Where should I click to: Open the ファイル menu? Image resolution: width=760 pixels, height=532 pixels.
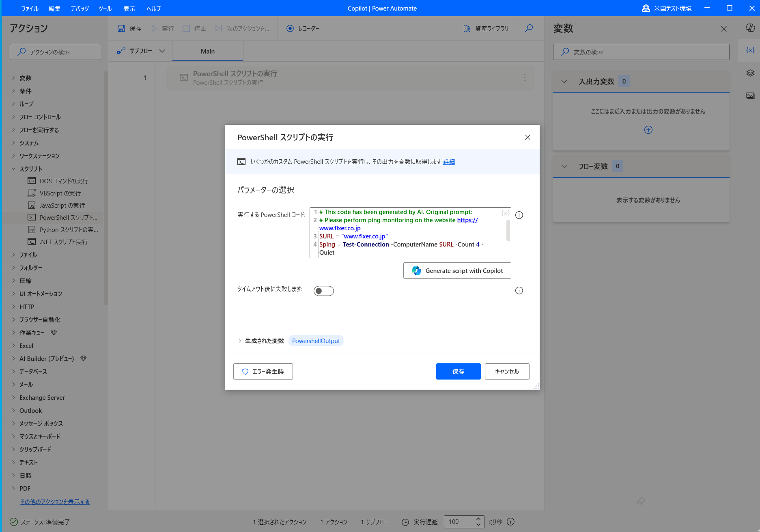pyautogui.click(x=30, y=9)
